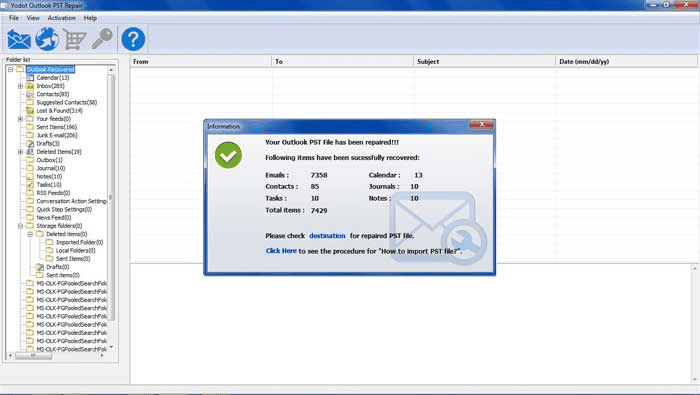Close the Information dialog

[482, 125]
